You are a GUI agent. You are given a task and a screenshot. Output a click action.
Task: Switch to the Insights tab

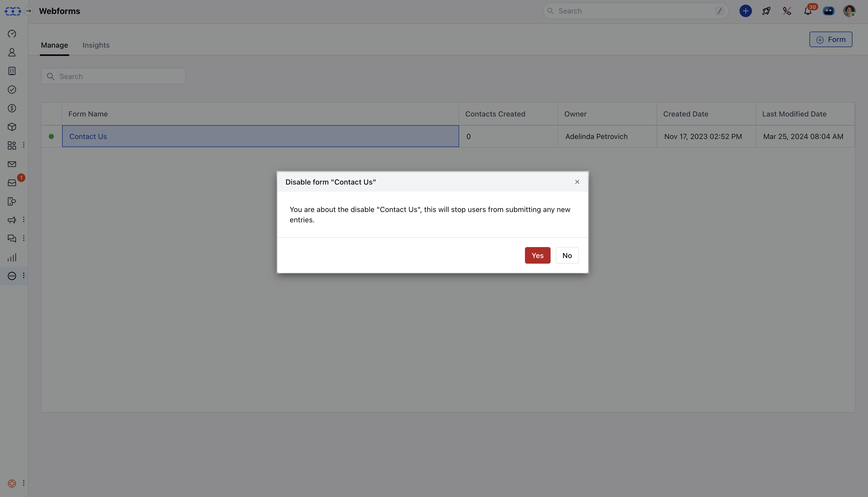96,45
